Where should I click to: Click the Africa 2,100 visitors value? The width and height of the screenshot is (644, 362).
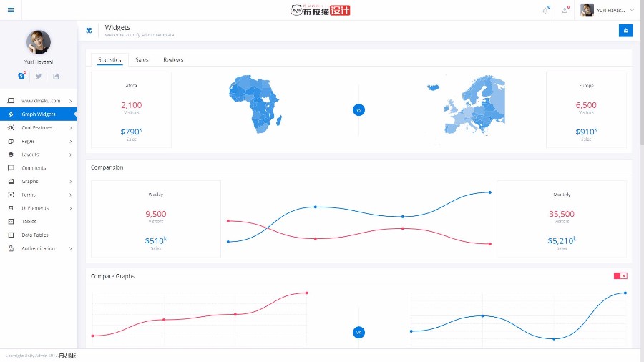(x=132, y=105)
